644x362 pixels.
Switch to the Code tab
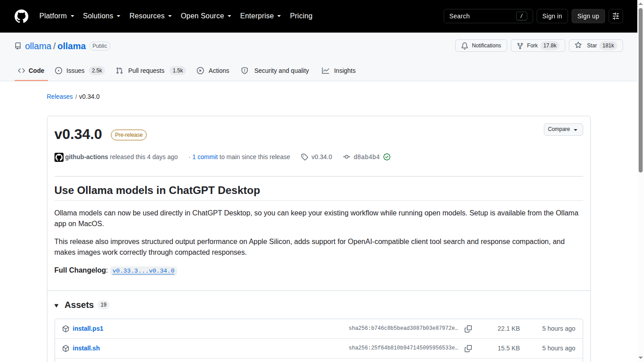point(31,71)
